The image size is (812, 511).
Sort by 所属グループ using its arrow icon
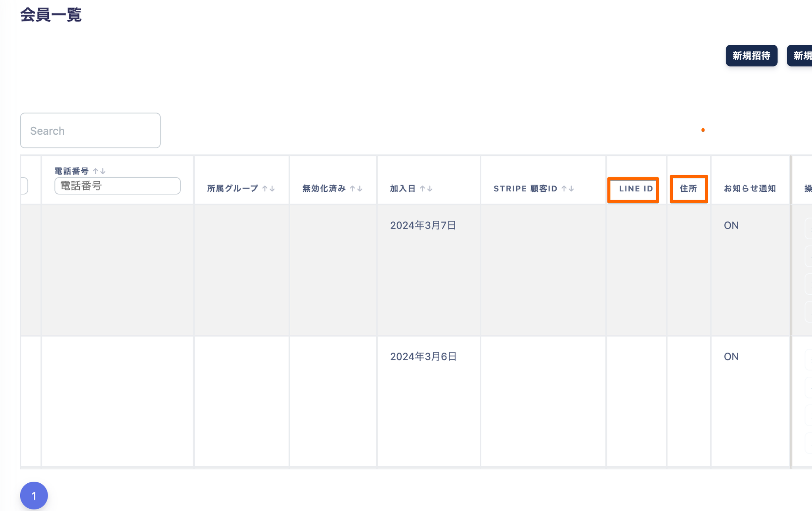tap(268, 189)
